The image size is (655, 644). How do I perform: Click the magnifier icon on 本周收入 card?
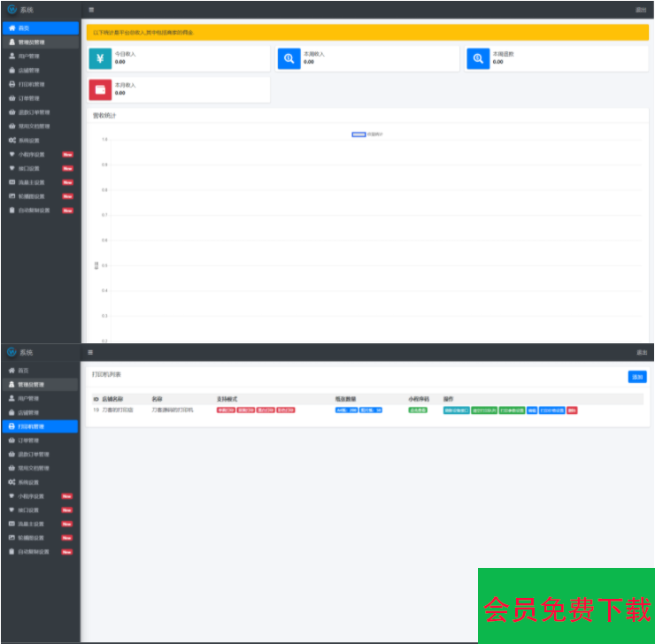coord(289,58)
